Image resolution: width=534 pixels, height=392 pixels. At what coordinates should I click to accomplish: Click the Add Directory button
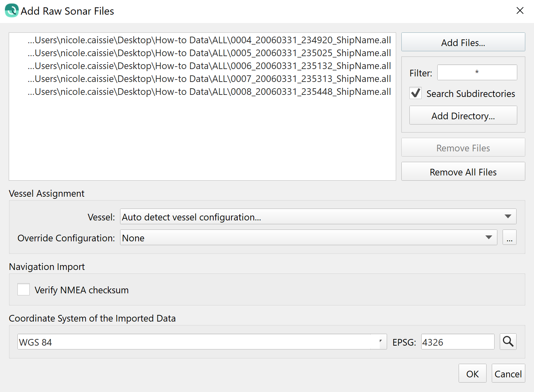click(x=463, y=115)
